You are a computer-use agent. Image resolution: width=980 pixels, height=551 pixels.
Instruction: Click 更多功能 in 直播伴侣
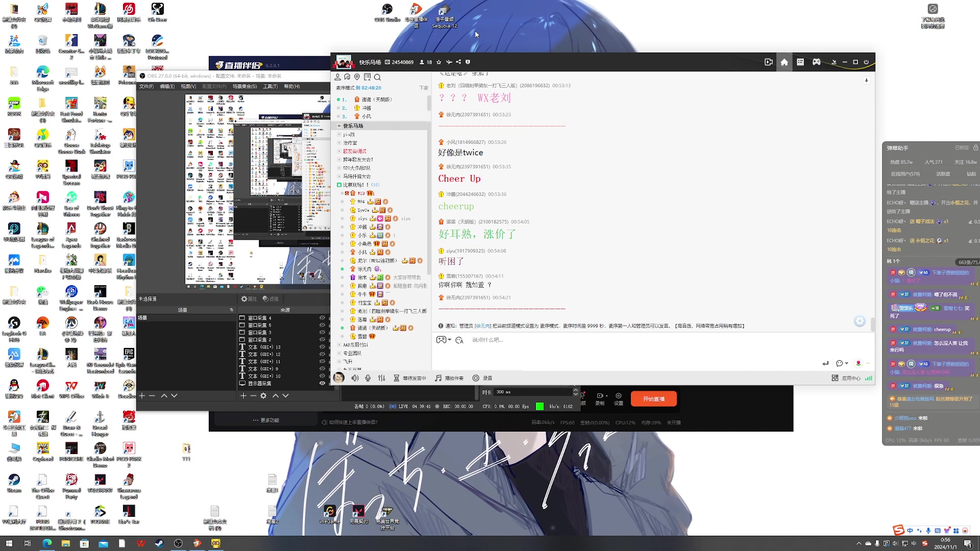266,420
